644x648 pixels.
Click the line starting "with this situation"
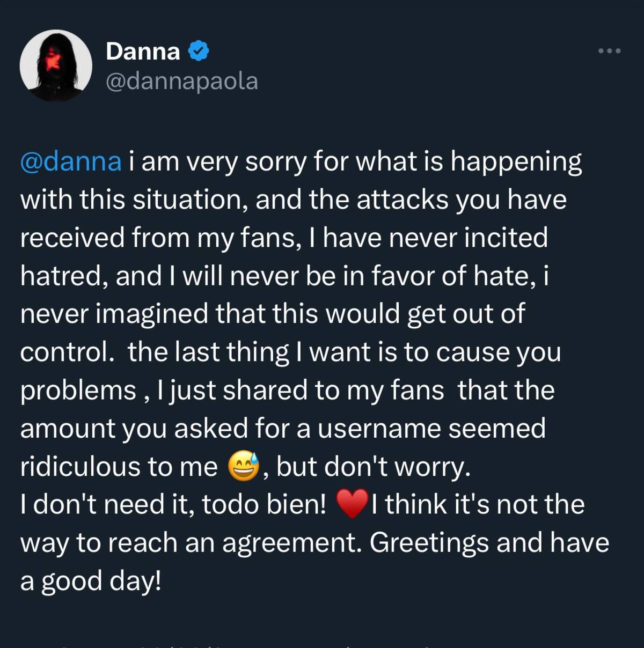[x=293, y=200]
